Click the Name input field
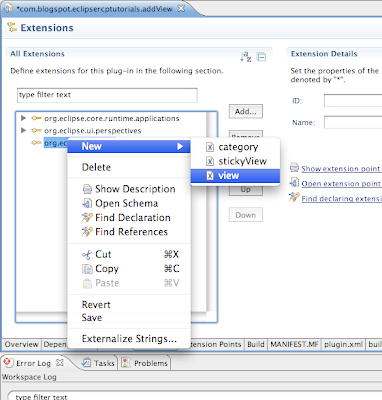Screen dimensions: 382x400 353,122
